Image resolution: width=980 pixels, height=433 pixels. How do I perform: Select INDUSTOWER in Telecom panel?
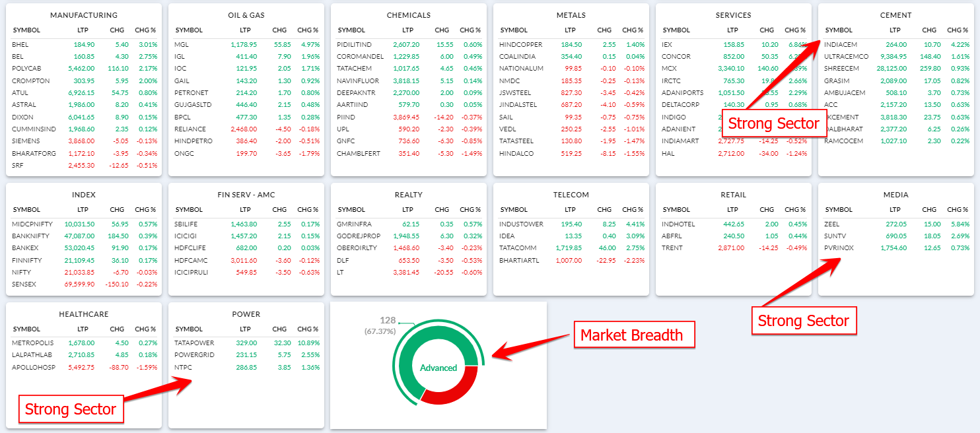(521, 224)
